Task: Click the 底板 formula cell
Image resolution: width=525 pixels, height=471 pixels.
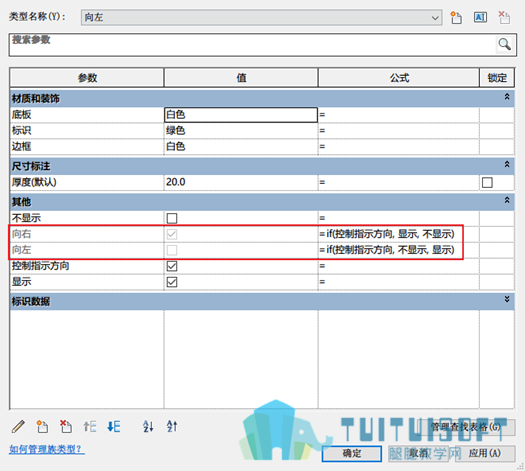Action: [x=398, y=115]
